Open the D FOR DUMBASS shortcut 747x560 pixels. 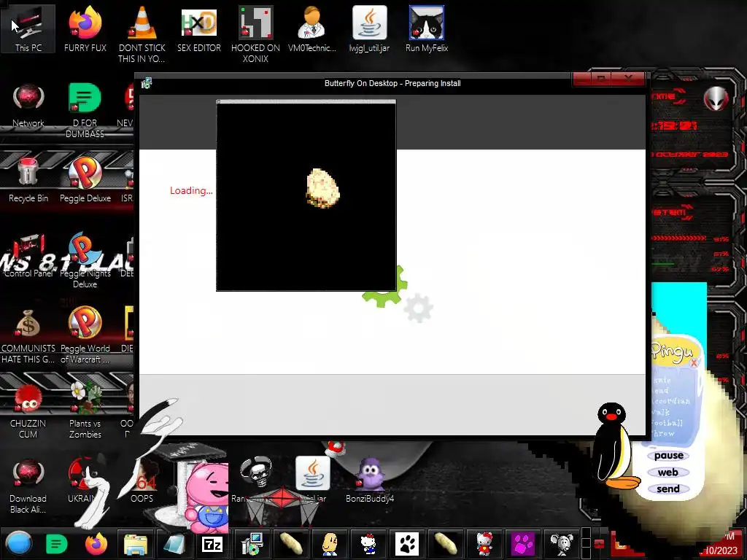click(85, 110)
